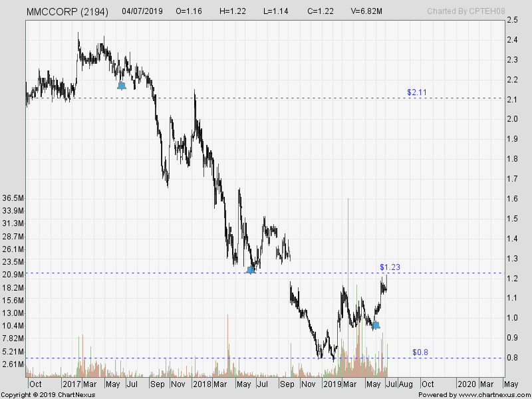
Task: Click the $2.11 resistance price label
Action: 416,92
